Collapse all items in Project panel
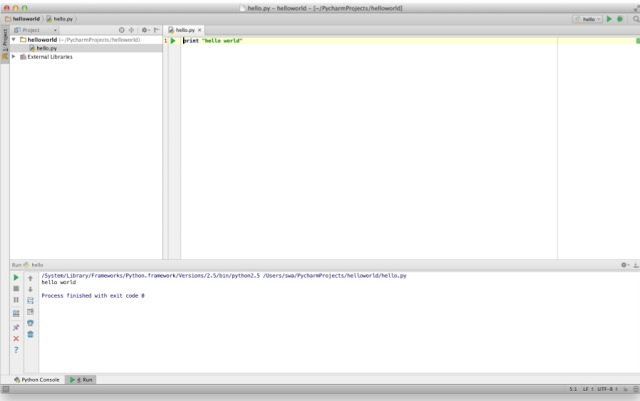 coord(131,30)
